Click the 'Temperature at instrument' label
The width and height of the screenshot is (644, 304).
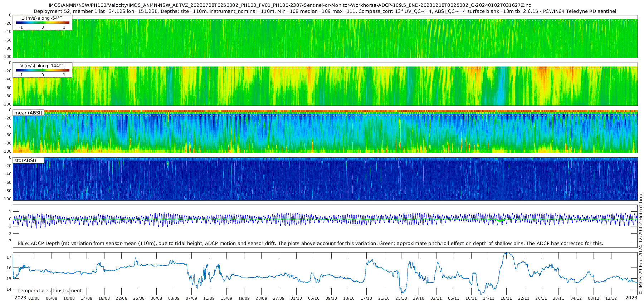tap(50, 290)
